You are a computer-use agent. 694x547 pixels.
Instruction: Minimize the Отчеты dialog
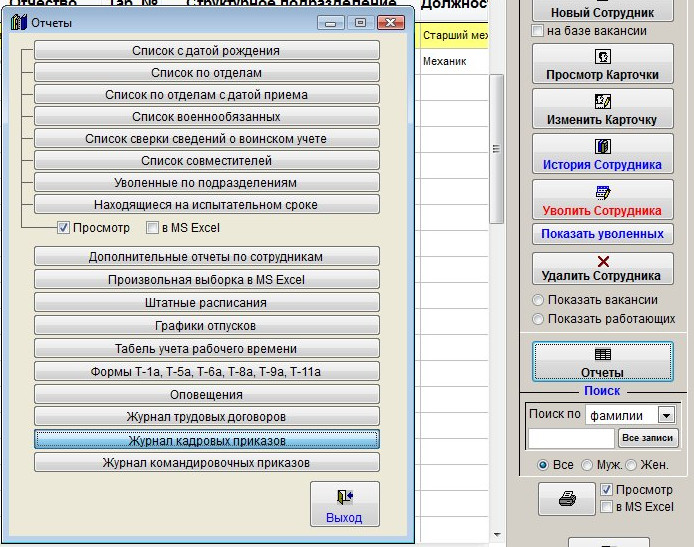(x=331, y=23)
